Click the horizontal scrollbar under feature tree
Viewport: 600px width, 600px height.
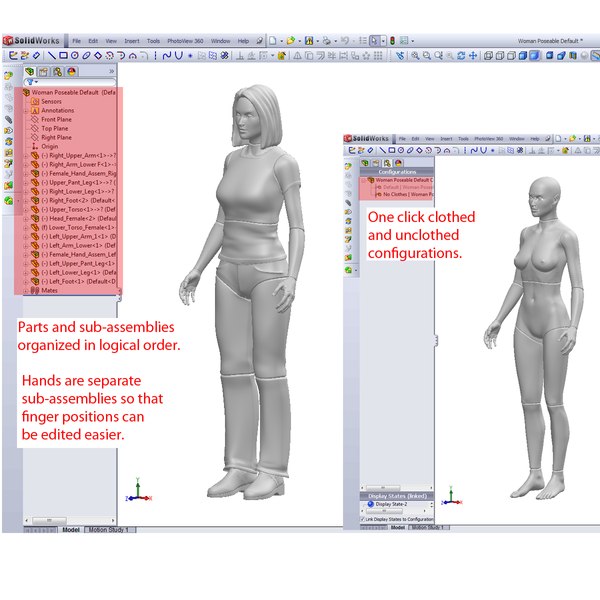tap(70, 520)
